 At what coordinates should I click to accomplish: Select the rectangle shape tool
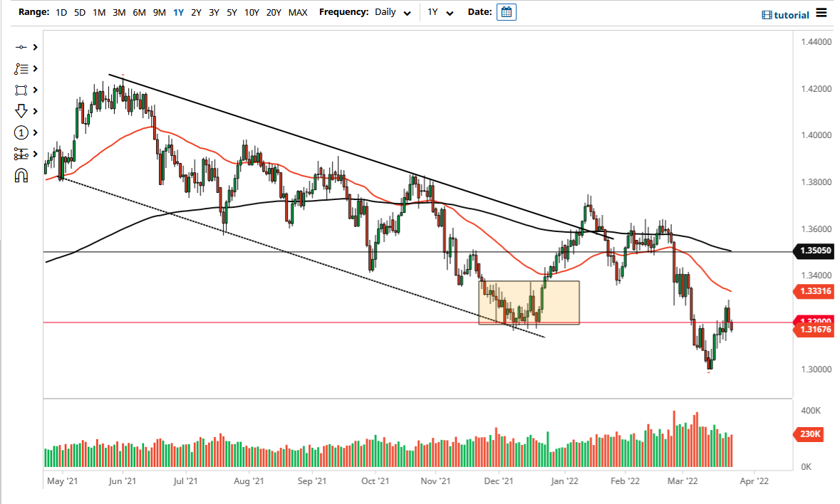click(22, 90)
